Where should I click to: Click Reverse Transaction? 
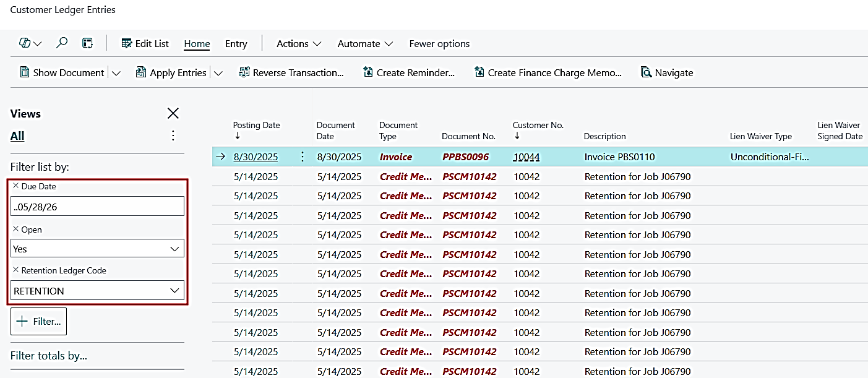click(291, 72)
